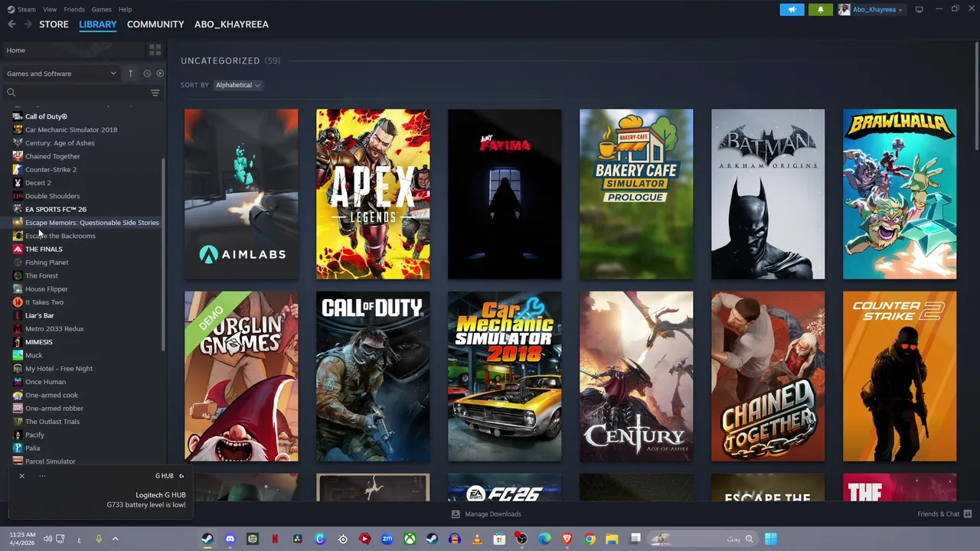This screenshot has width=980, height=551.
Task: Open the Apex Legends game cover
Action: point(373,194)
